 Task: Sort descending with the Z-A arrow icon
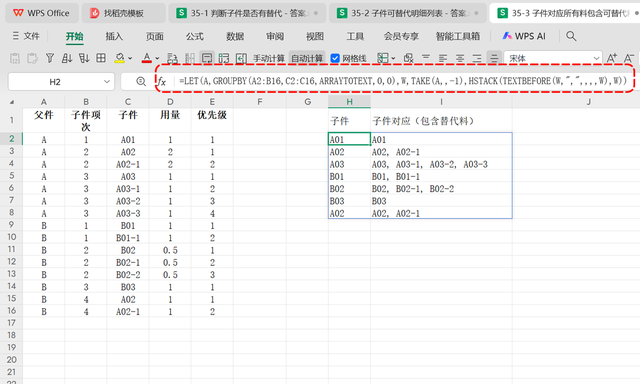point(84,58)
